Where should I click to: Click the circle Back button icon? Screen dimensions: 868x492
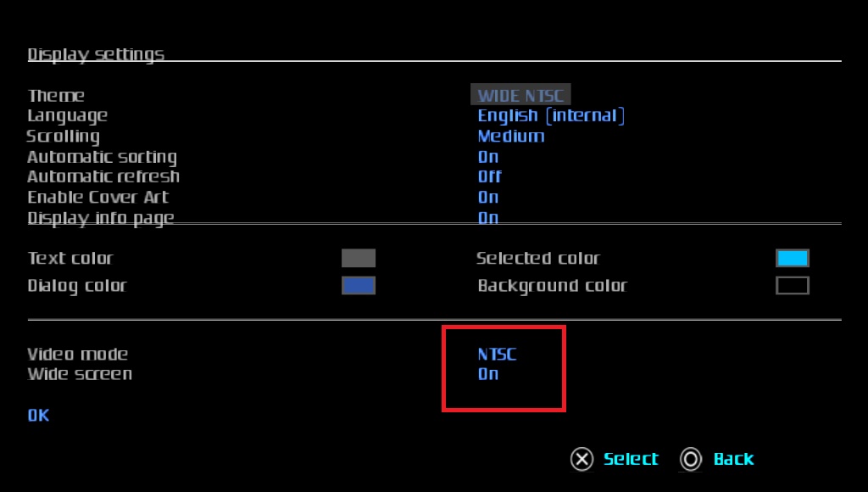(691, 460)
